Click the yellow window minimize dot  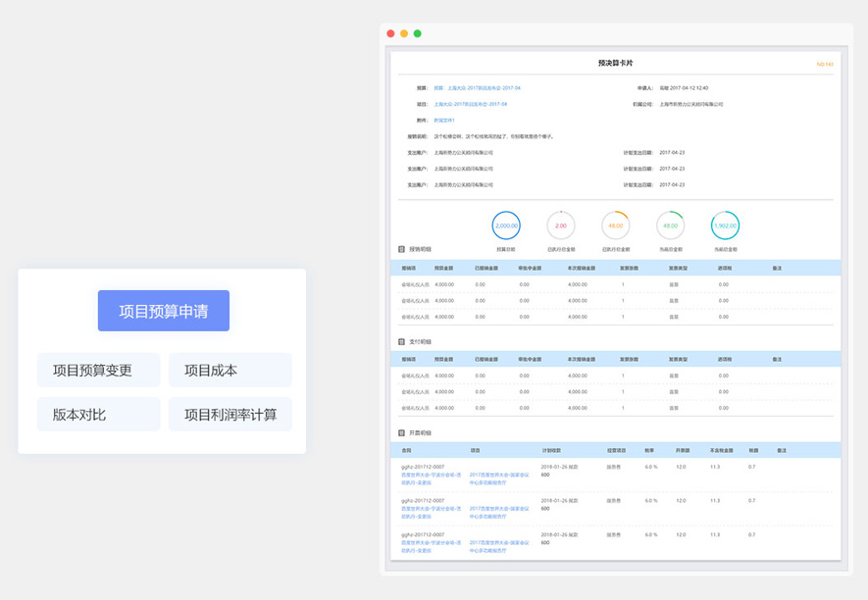pos(404,33)
